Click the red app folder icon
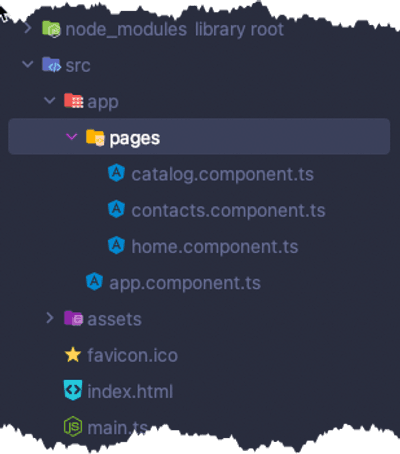 [x=73, y=101]
